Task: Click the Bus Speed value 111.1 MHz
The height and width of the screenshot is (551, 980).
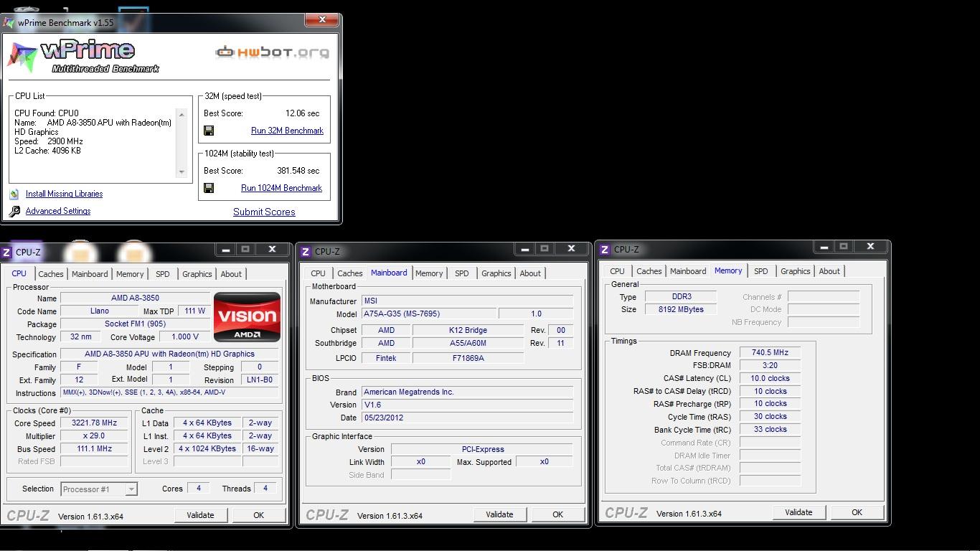Action: 95,448
